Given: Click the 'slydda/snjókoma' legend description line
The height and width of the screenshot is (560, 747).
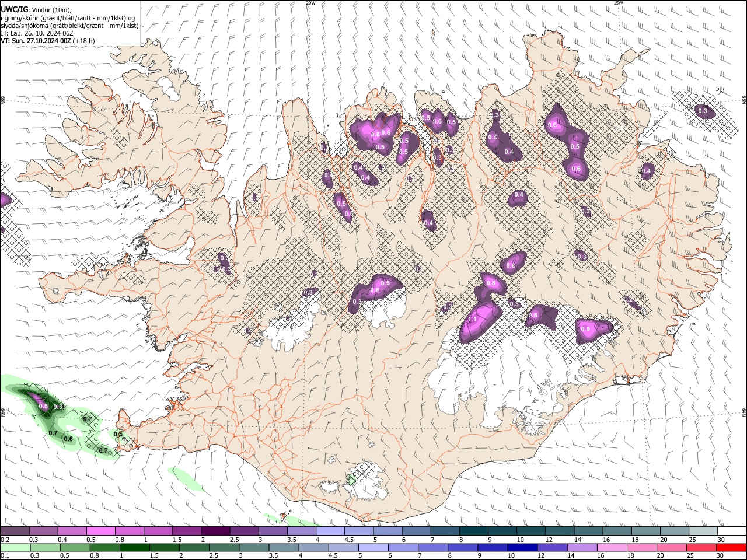Looking at the screenshot, I should click(69, 26).
